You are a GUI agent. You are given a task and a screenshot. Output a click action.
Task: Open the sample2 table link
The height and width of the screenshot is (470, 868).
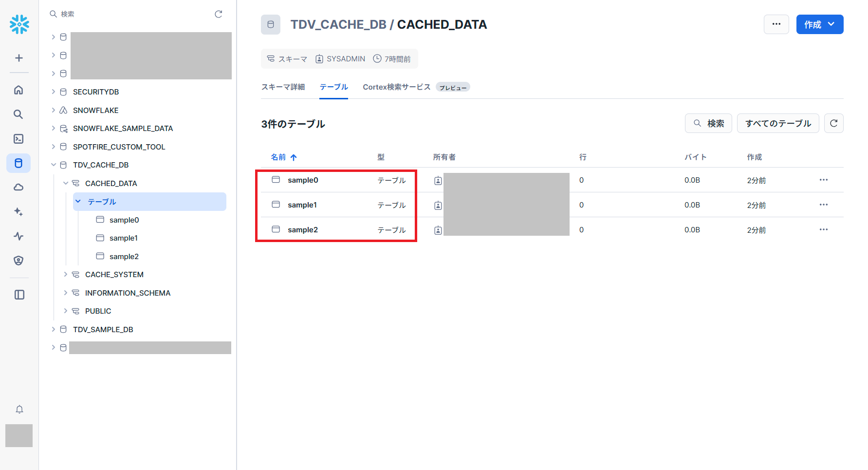click(x=303, y=230)
